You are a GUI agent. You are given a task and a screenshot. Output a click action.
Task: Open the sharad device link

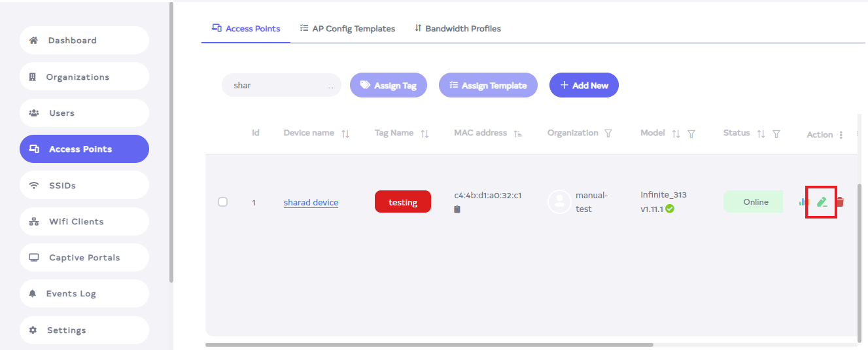click(x=311, y=202)
